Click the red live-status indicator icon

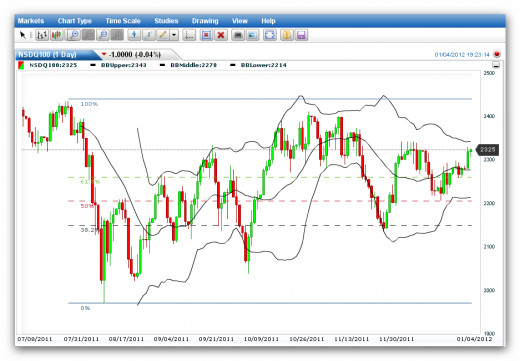(x=497, y=54)
